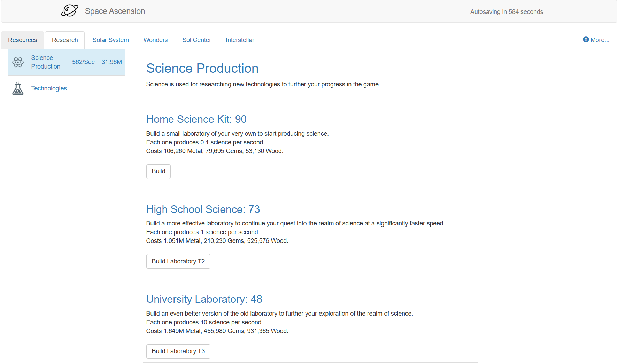This screenshot has height=364, width=618.
Task: Click the Build Laboratory T3 button
Action: [178, 351]
